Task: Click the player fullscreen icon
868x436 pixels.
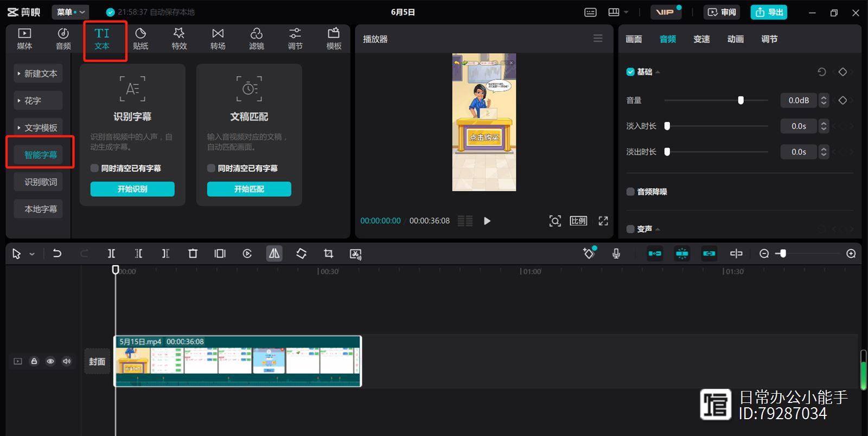Action: (603, 221)
